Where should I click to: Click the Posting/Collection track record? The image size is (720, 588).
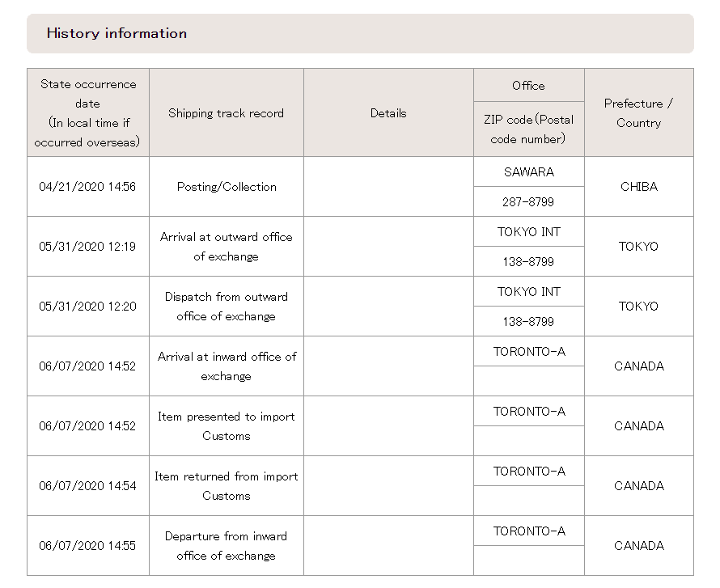pos(227,187)
